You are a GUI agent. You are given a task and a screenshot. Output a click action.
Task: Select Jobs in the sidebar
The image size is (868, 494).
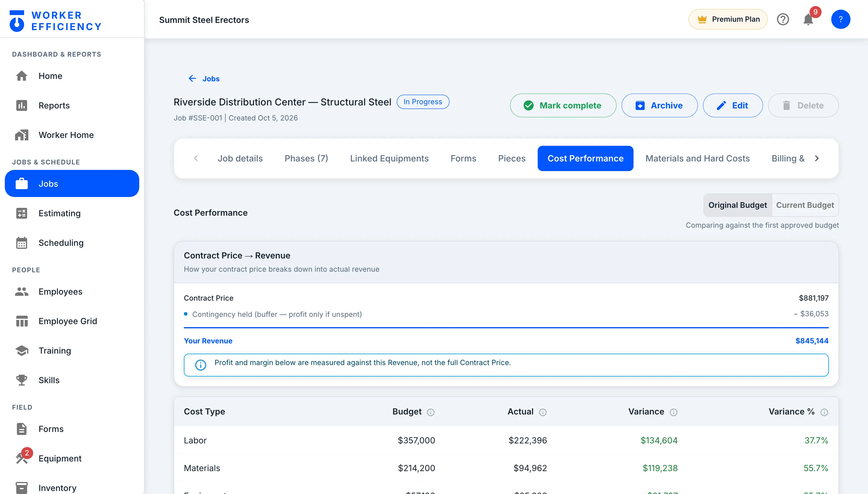click(72, 183)
